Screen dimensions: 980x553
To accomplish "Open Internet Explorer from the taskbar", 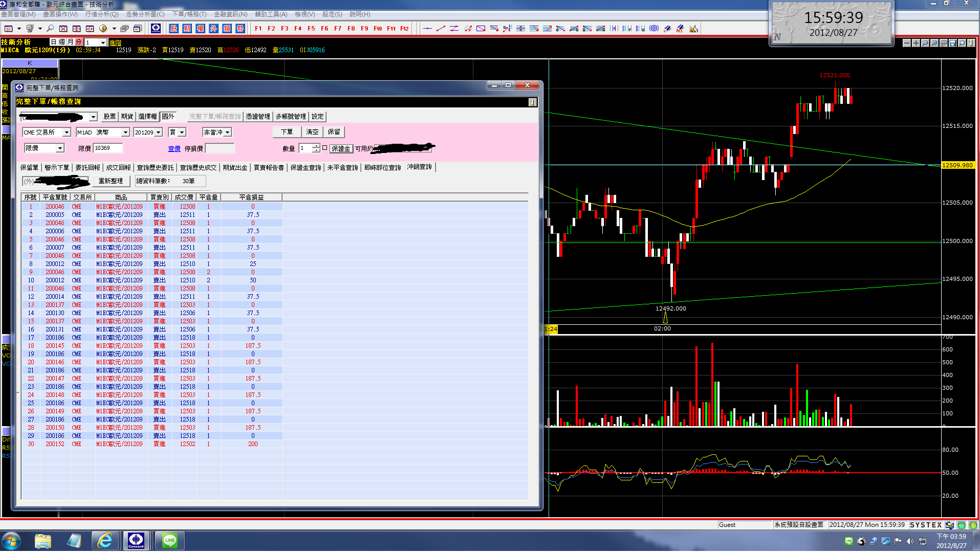I will pos(105,541).
